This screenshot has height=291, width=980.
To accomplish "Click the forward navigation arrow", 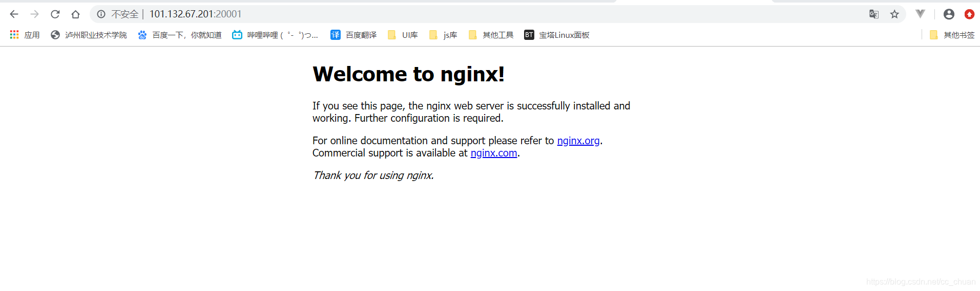I will (x=34, y=14).
